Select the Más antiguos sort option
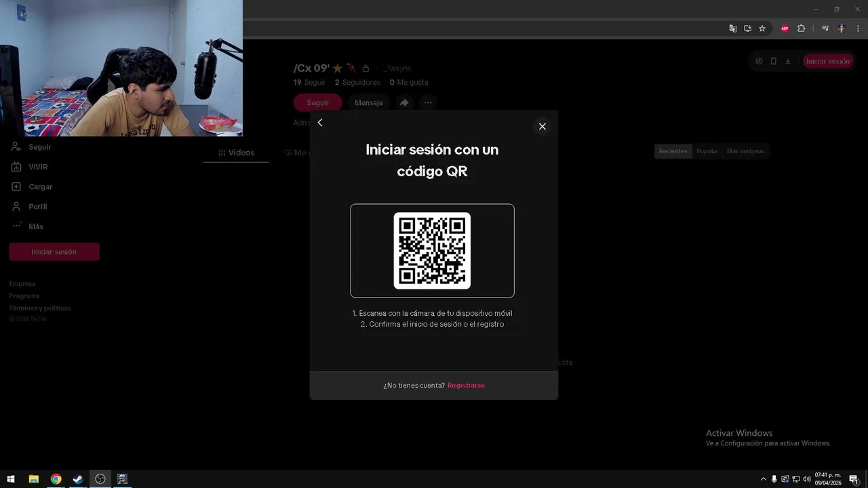 click(x=745, y=151)
